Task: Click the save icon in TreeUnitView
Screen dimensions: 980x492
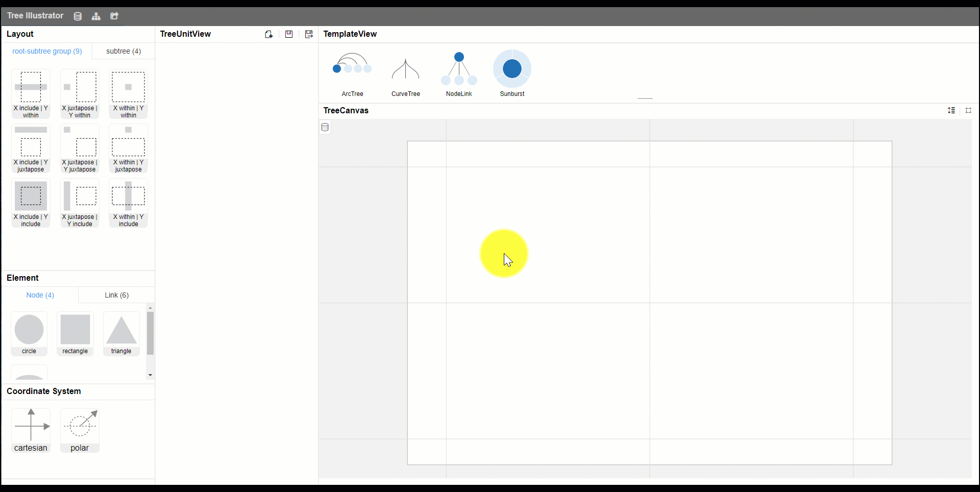Action: coord(289,34)
